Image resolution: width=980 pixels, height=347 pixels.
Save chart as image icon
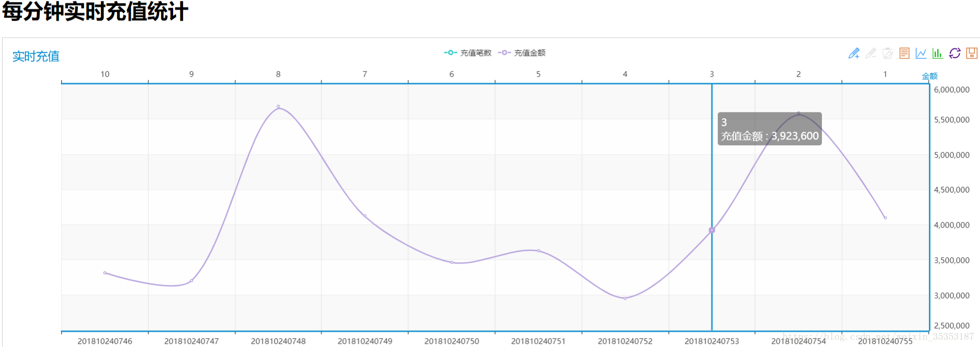(x=972, y=53)
